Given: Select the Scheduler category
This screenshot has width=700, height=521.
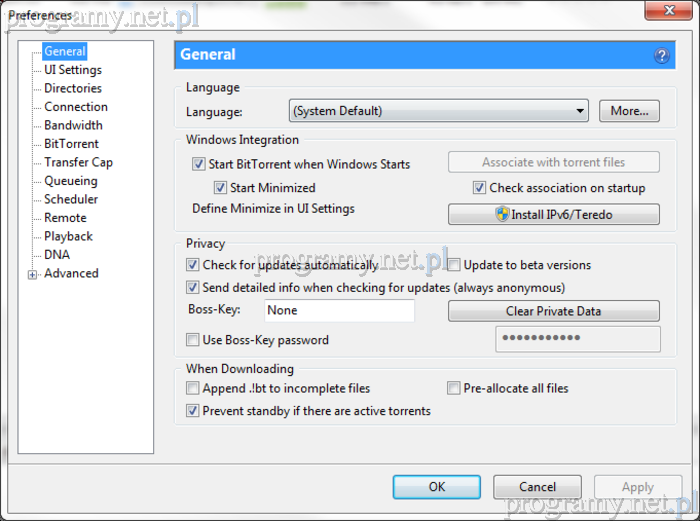Looking at the screenshot, I should pyautogui.click(x=71, y=199).
